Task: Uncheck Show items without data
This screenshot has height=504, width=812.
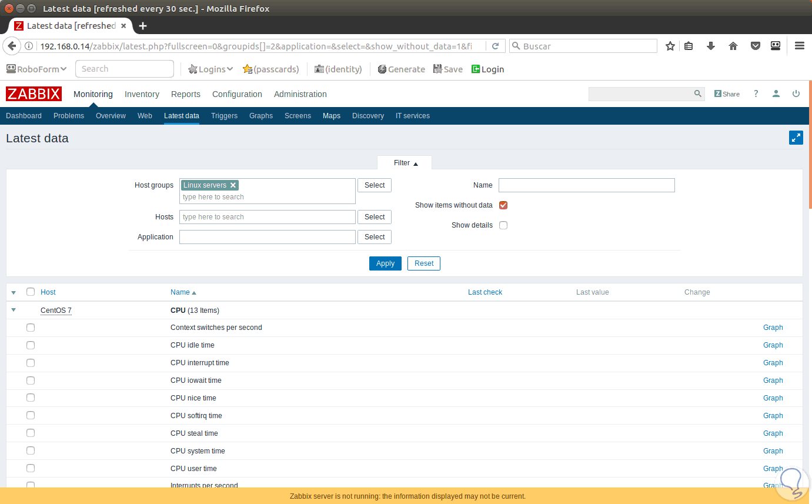Action: [x=503, y=205]
